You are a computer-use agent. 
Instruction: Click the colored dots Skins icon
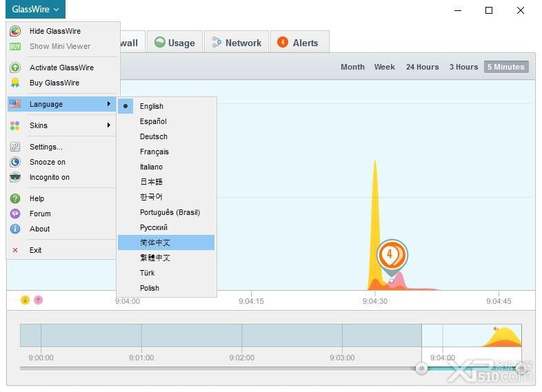point(15,125)
